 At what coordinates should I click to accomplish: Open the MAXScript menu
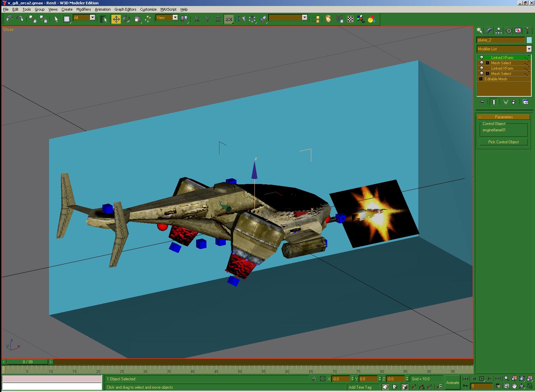(x=168, y=9)
